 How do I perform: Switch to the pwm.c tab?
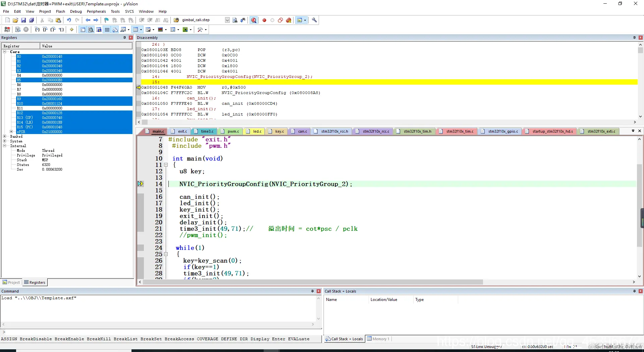231,131
